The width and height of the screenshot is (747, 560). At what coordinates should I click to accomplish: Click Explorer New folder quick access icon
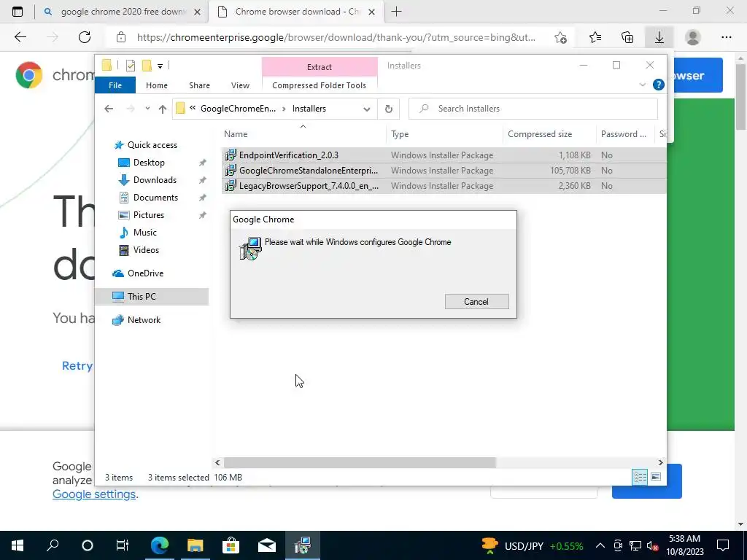tap(147, 66)
